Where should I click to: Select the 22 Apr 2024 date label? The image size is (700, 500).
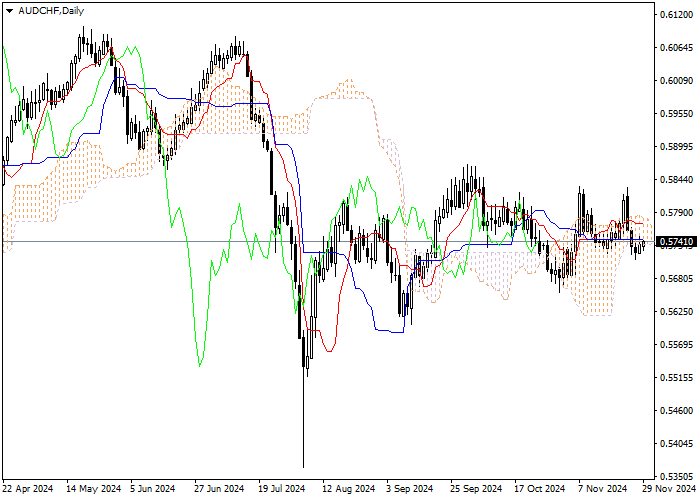pyautogui.click(x=29, y=489)
